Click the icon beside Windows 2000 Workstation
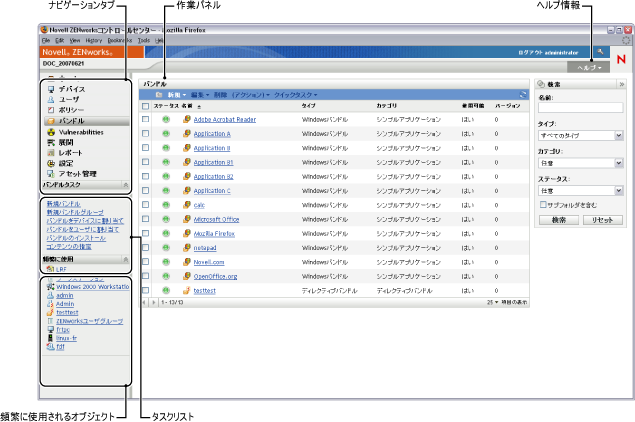The image size is (635, 422). [x=51, y=287]
